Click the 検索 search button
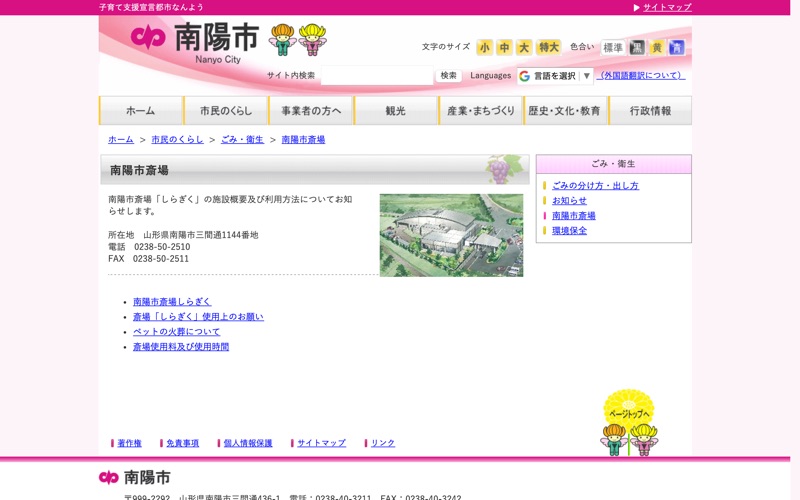Screen dimensions: 800x500 click(448, 76)
